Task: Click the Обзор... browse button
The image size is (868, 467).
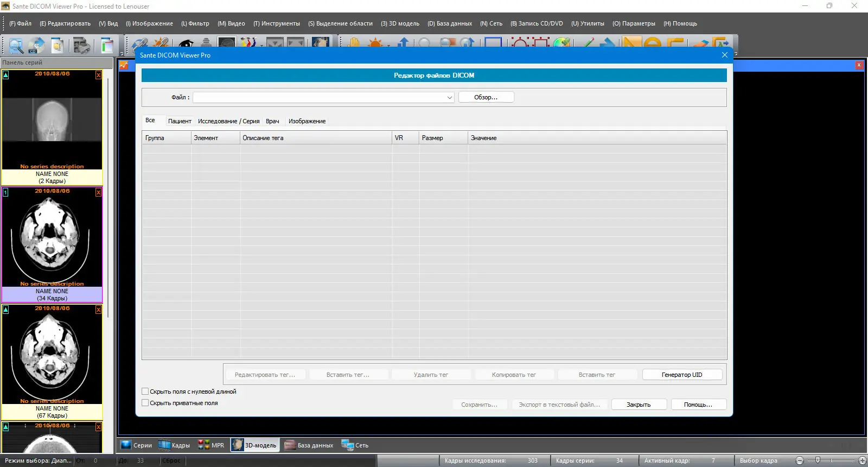Action: pos(486,97)
